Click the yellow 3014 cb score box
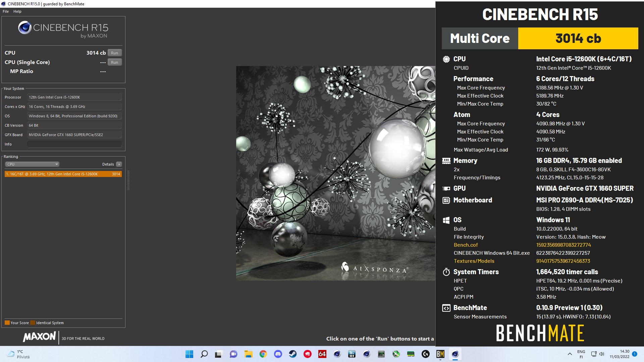The height and width of the screenshot is (362, 644). [578, 38]
